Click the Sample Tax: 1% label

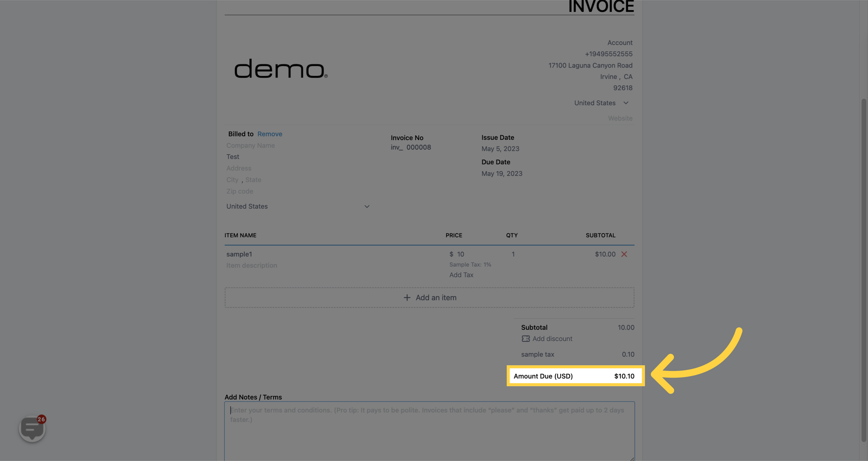click(x=470, y=265)
